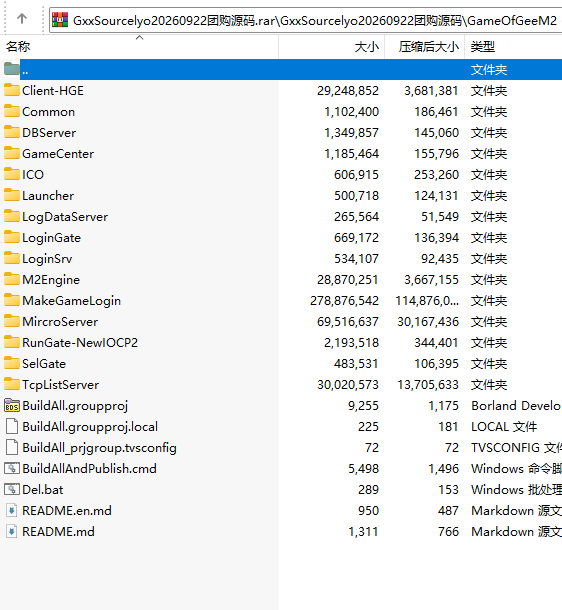This screenshot has height=610, width=562.
Task: Select the Common file name
Action: (x=49, y=112)
